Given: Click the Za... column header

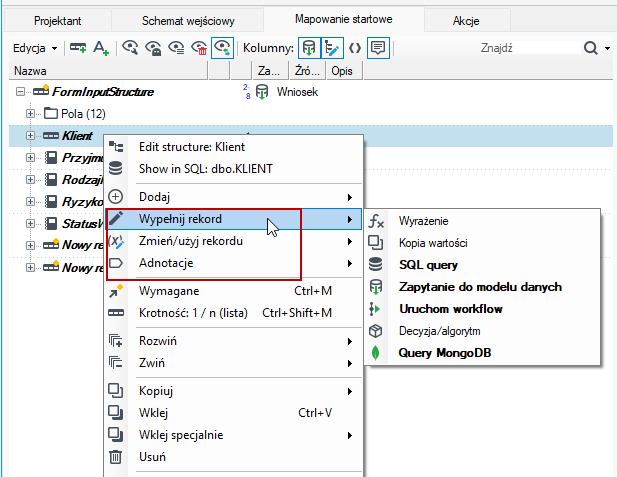Looking at the screenshot, I should coord(270,71).
